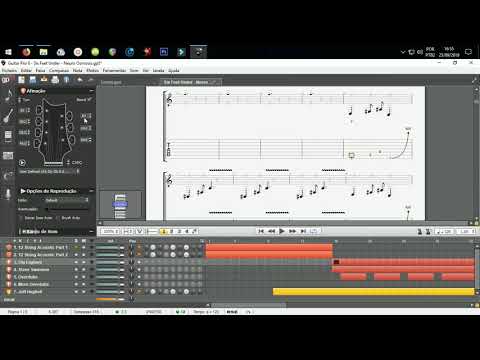The image size is (480, 360).
Task: Select the 7. Jeff Hughell track name
Action: pyautogui.click(x=28, y=292)
